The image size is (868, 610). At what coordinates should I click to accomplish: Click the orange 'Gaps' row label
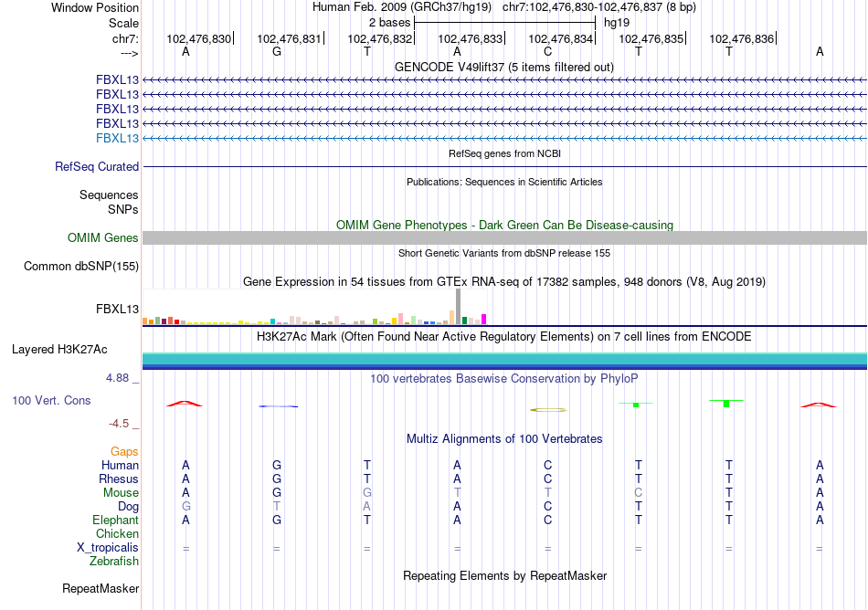pyautogui.click(x=124, y=452)
